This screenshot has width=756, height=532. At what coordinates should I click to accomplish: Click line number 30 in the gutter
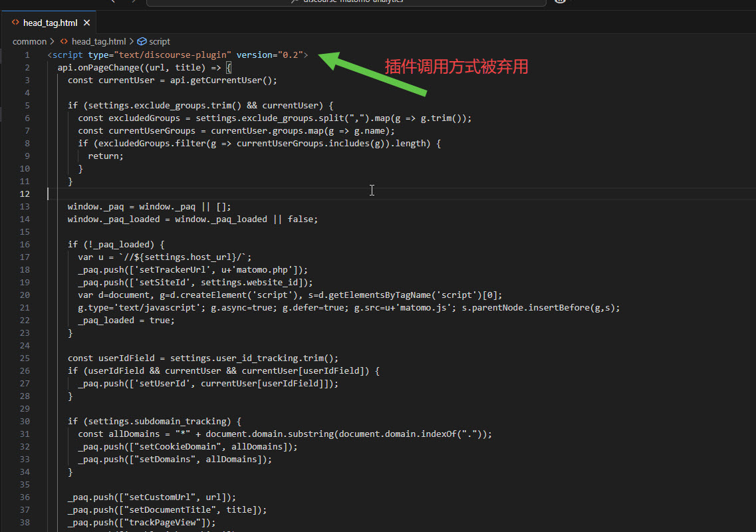[25, 421]
